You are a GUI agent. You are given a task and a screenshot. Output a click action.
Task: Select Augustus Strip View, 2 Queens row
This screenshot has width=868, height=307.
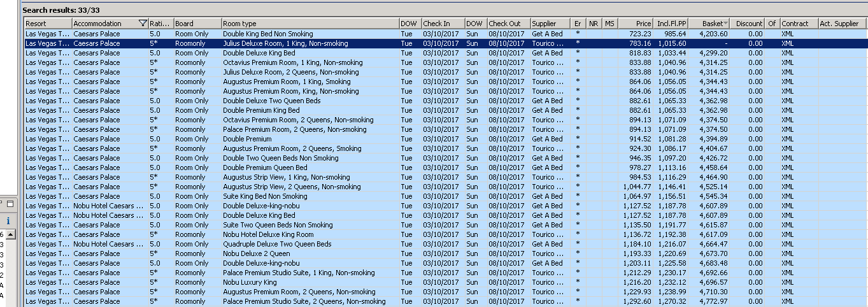click(x=446, y=187)
